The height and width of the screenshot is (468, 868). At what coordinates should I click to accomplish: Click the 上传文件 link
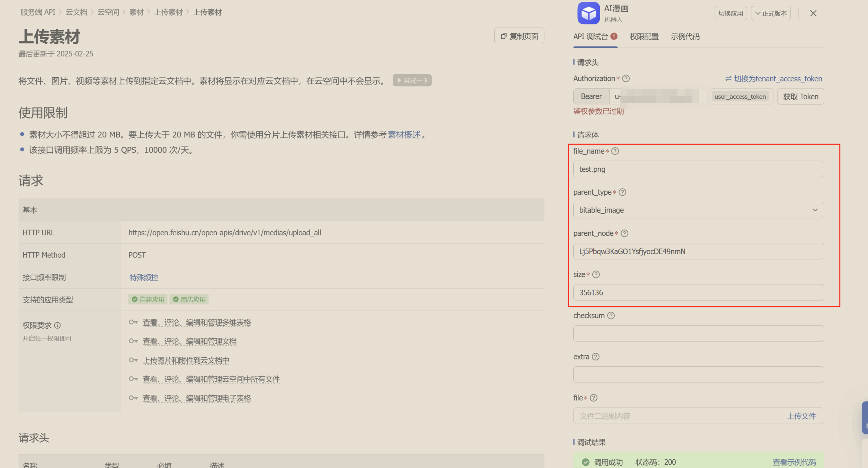tap(802, 416)
